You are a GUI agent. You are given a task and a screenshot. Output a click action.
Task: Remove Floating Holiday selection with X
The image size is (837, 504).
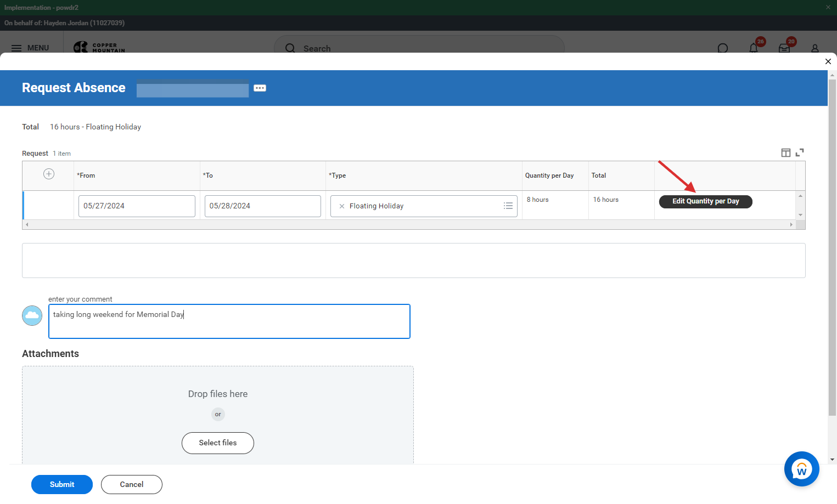click(342, 206)
